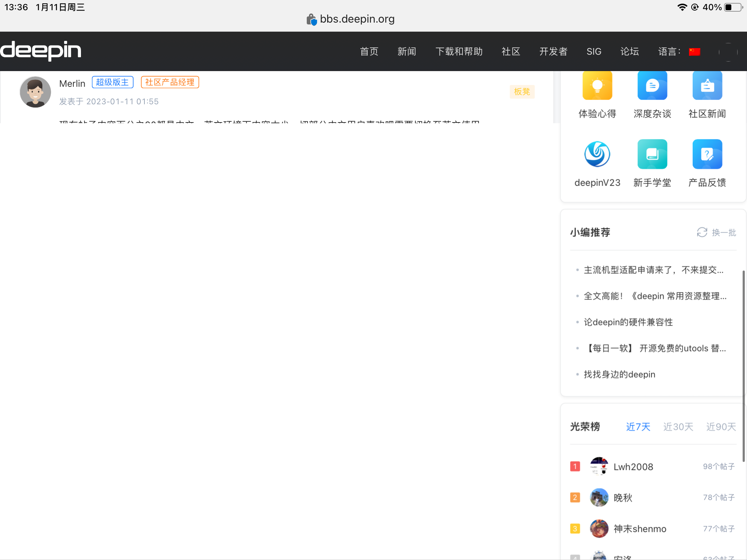Viewport: 747px width, 560px height.
Task: Select the 近7天 ranking filter
Action: [x=638, y=427]
